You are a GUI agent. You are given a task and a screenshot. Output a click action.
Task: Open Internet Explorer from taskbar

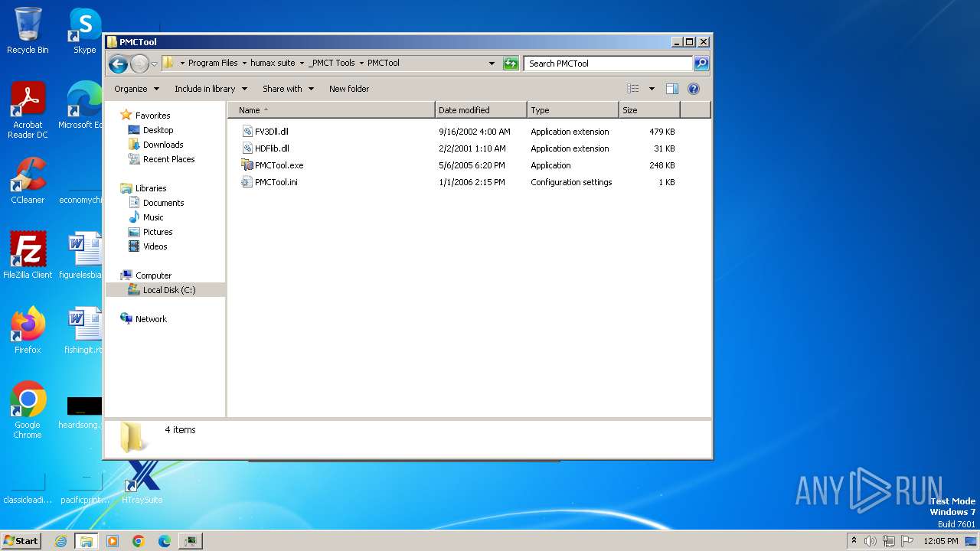pos(61,541)
